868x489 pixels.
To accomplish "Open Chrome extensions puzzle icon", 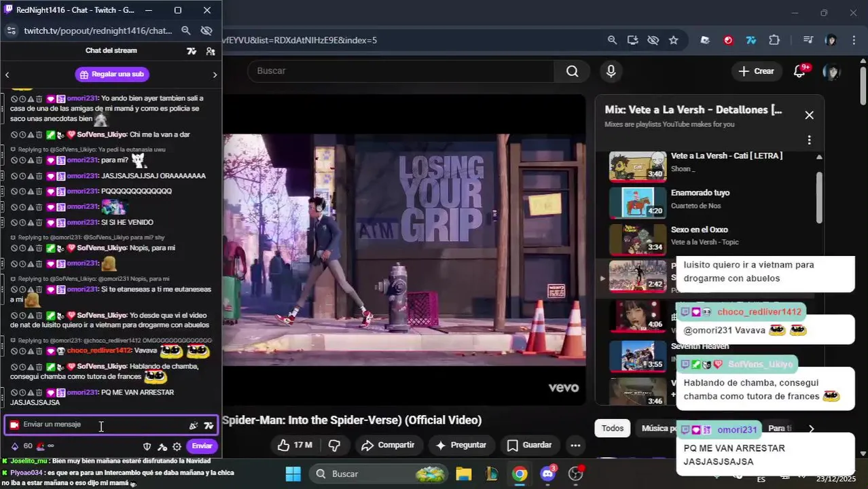I will pyautogui.click(x=774, y=40).
